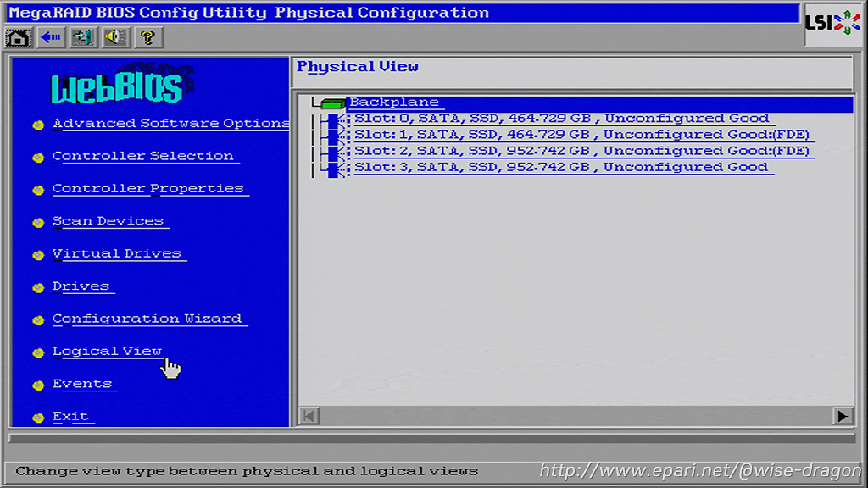
Task: Click the speaker Silence Alarm icon
Action: tap(115, 37)
